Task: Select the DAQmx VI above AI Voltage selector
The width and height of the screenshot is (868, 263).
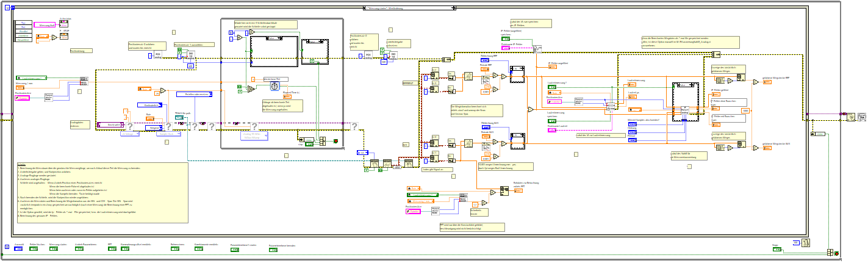Action: point(129,126)
